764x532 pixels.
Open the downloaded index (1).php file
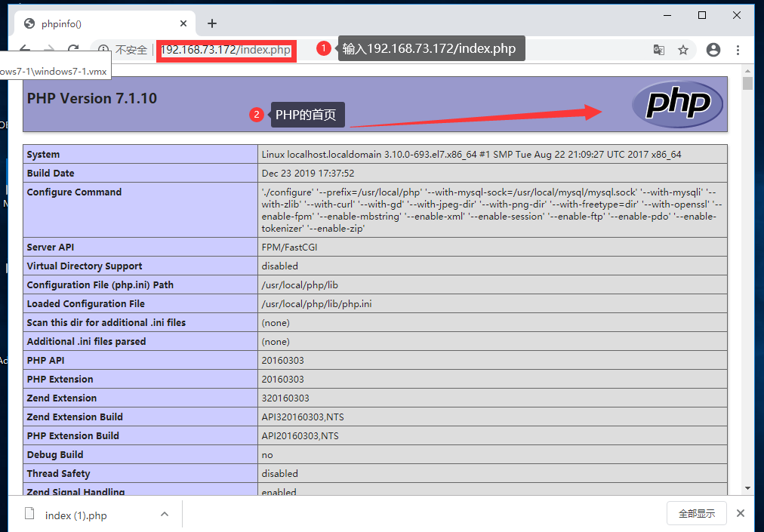click(x=75, y=515)
